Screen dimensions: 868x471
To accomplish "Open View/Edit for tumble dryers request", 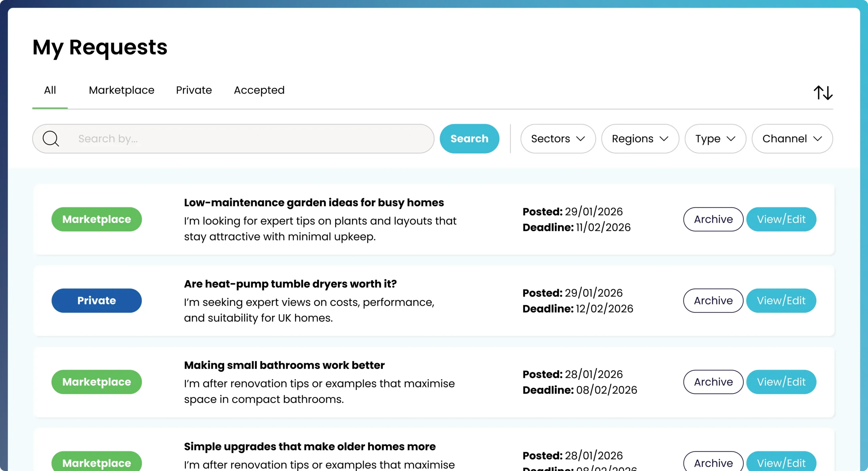I will (781, 301).
